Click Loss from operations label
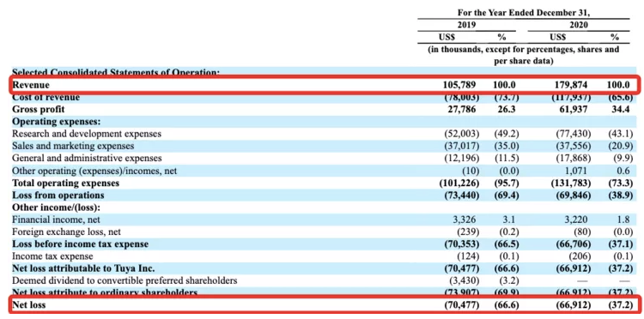This screenshot has height=319, width=644. (x=58, y=196)
